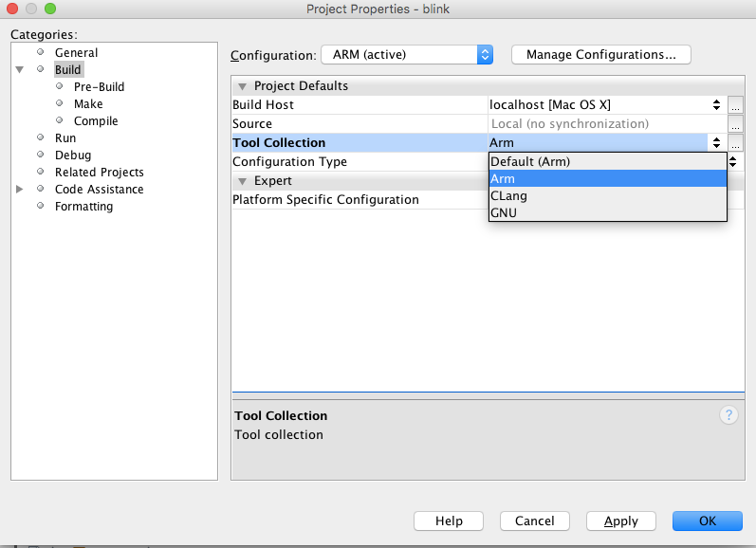The width and height of the screenshot is (756, 548).
Task: Click the Local (no synchronization) value
Action: tap(570, 124)
